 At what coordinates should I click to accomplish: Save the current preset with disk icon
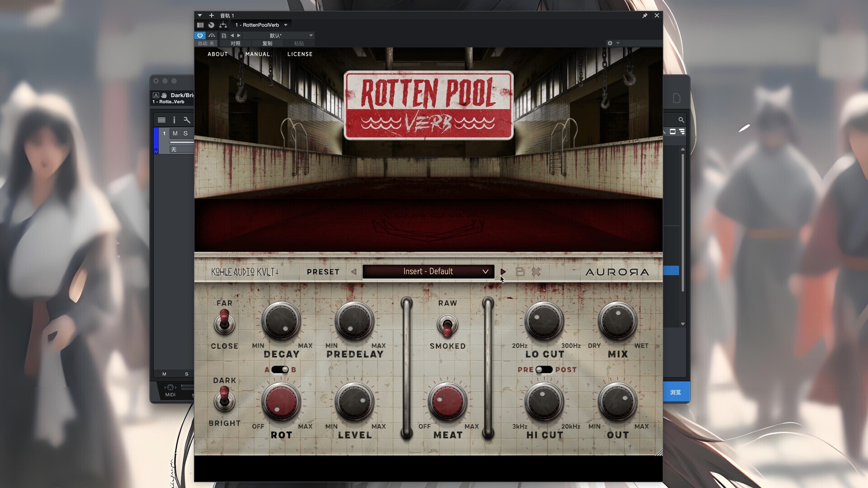click(x=520, y=272)
